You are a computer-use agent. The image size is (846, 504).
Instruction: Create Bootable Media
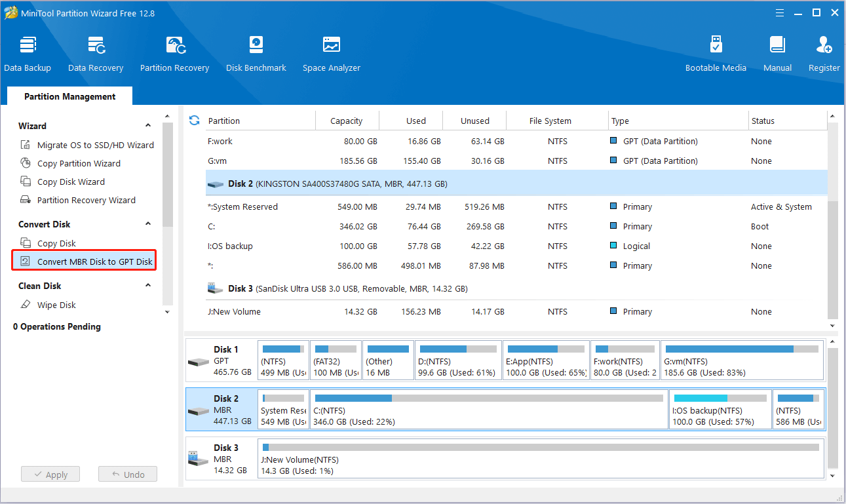[x=716, y=54]
